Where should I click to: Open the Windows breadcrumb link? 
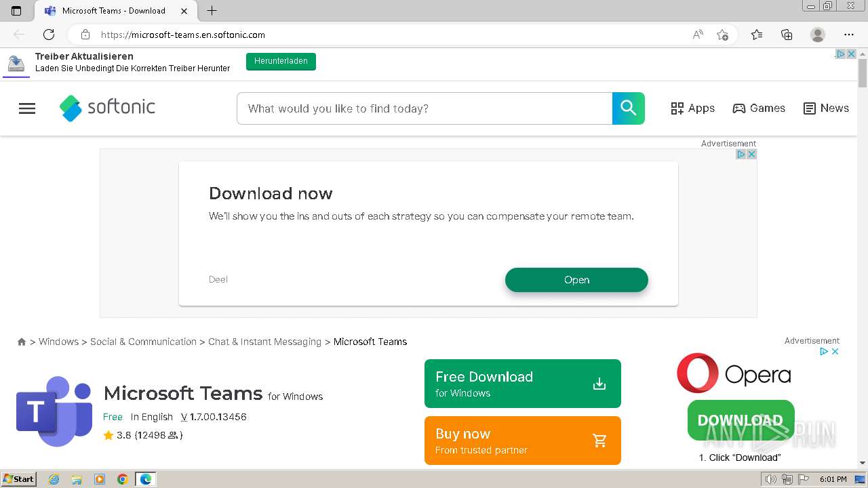click(x=58, y=342)
